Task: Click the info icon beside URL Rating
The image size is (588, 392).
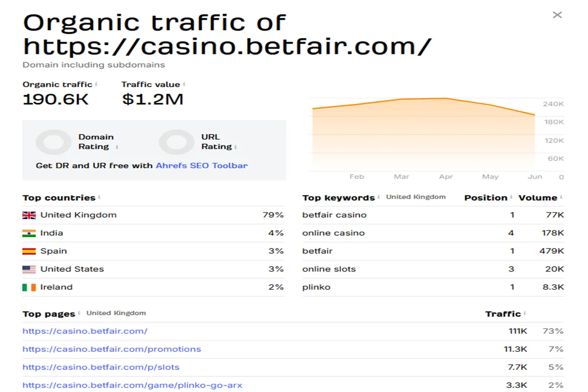Action: click(x=236, y=147)
